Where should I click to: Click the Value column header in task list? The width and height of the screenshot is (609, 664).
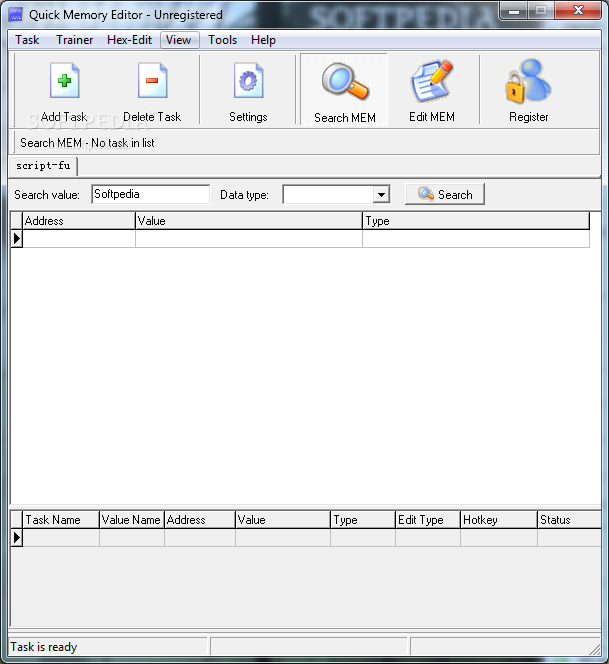(x=283, y=520)
